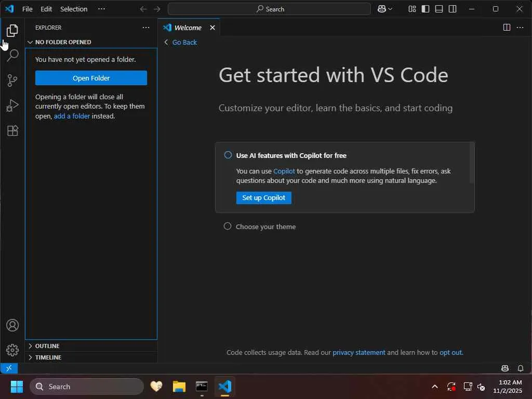Open the Manage gear icon
This screenshot has width=532, height=399.
[12, 350]
